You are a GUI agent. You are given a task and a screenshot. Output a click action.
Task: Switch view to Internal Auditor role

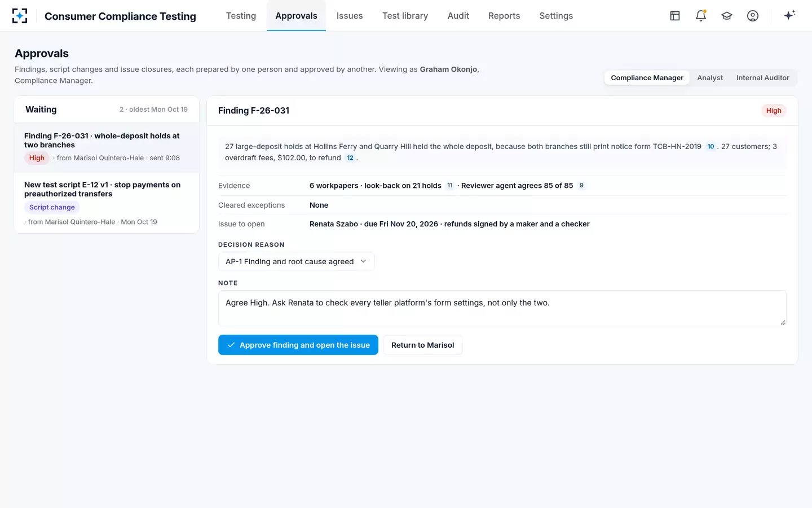(x=762, y=78)
